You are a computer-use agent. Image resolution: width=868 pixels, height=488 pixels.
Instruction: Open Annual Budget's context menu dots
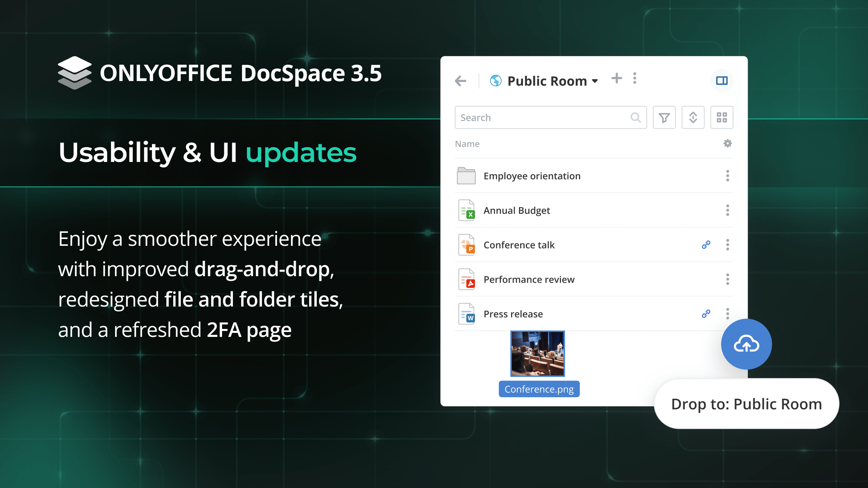pyautogui.click(x=727, y=210)
